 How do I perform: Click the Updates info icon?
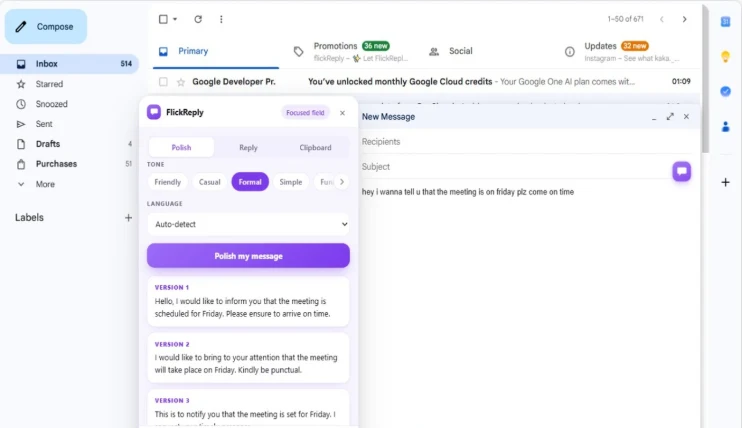pyautogui.click(x=570, y=52)
